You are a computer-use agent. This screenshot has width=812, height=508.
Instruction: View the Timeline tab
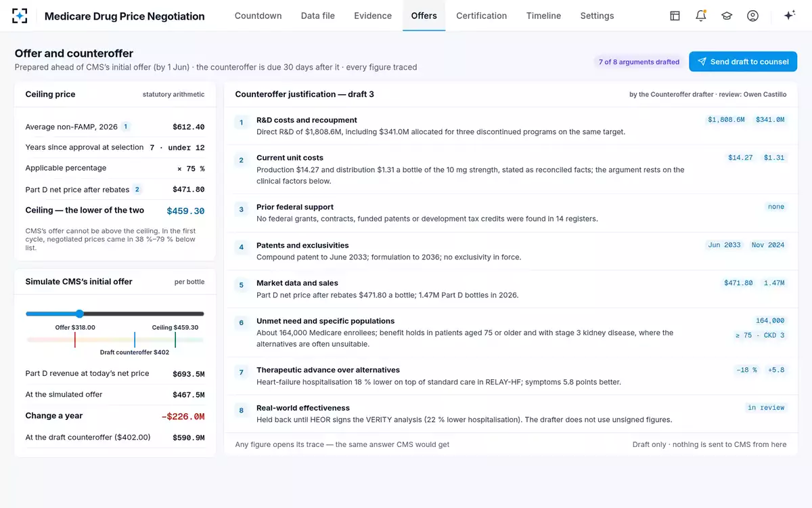click(x=543, y=16)
